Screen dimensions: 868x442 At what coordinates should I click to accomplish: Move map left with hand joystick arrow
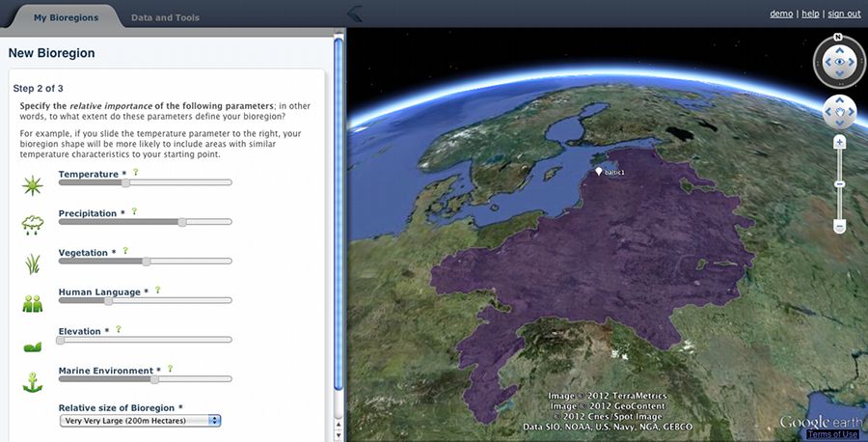click(x=828, y=112)
